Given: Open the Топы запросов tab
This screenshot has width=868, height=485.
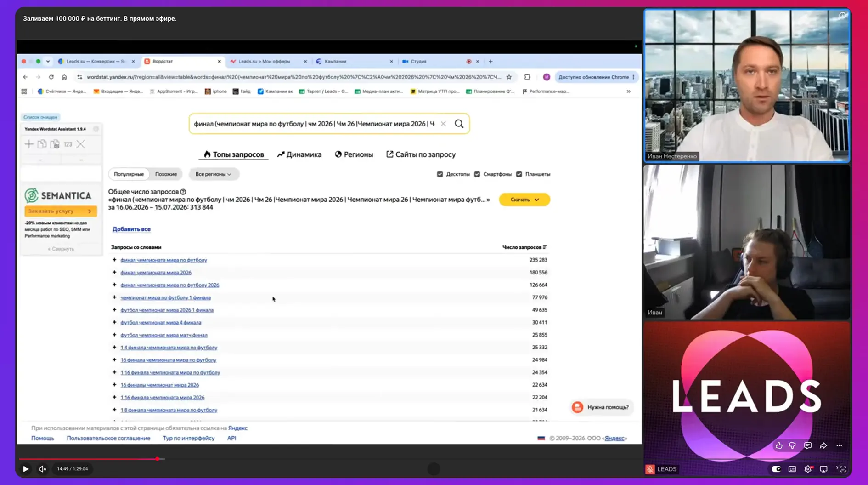Looking at the screenshot, I should [234, 154].
